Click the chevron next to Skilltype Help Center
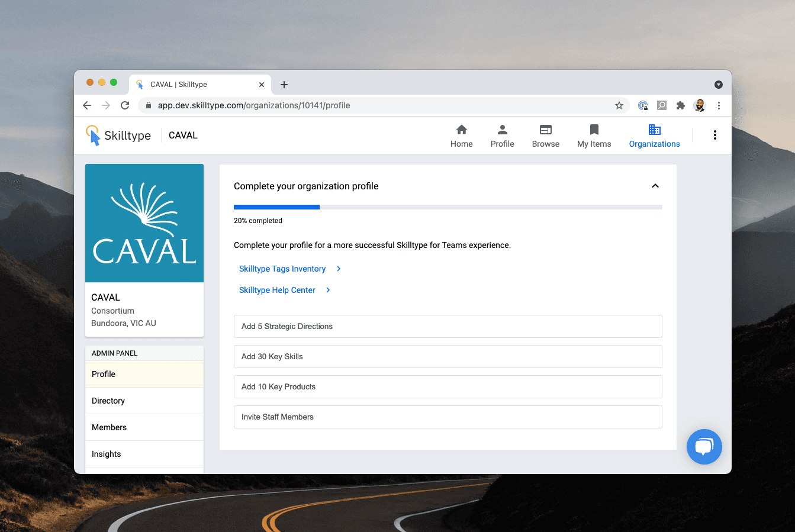This screenshot has width=795, height=532. (328, 290)
